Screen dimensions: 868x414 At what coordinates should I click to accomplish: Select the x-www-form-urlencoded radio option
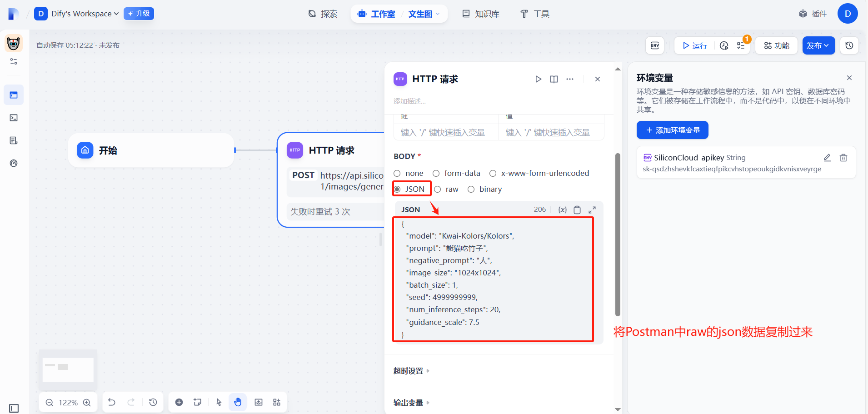click(493, 173)
